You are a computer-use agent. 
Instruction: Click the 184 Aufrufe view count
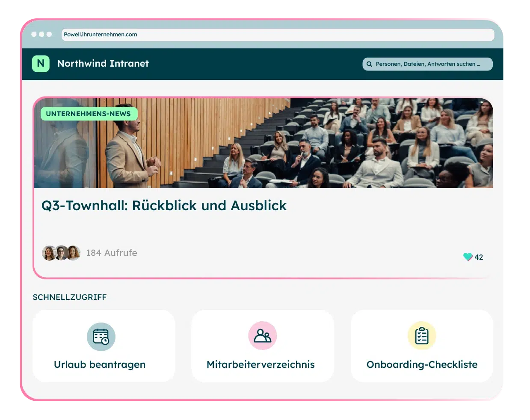pos(112,253)
